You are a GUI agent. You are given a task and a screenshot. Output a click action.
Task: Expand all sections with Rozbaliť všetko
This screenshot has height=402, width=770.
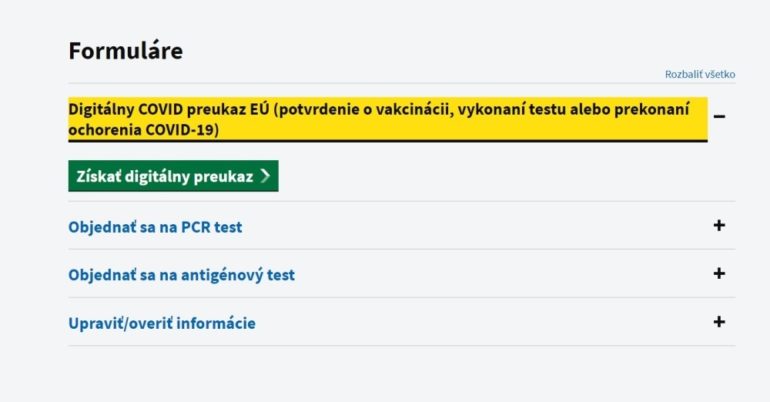click(700, 74)
